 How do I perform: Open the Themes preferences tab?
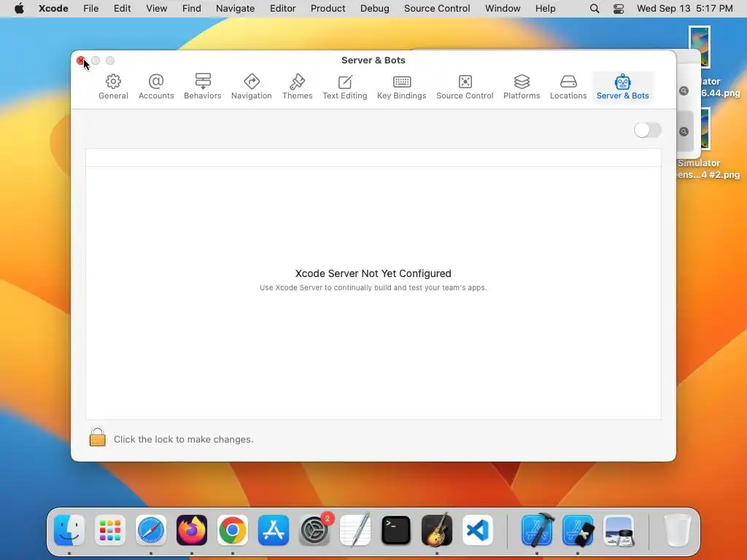298,87
